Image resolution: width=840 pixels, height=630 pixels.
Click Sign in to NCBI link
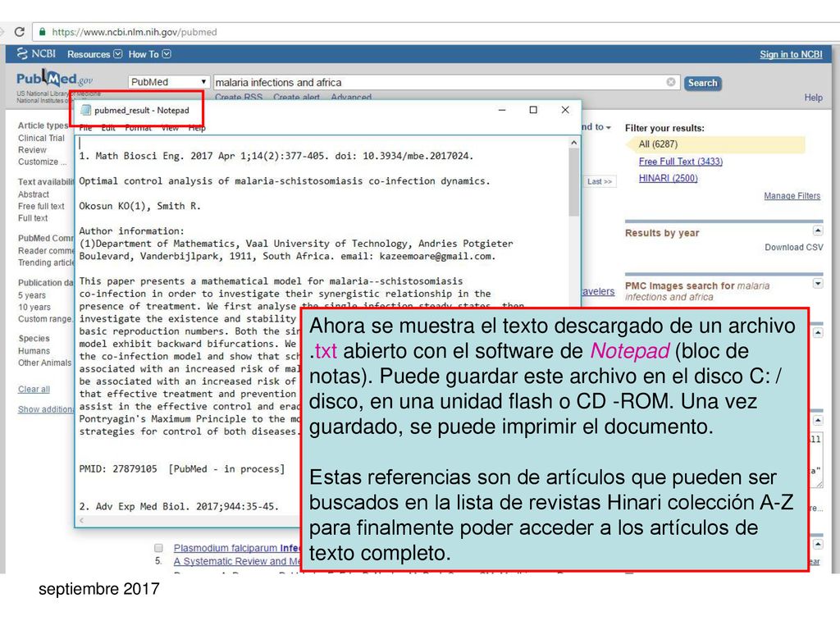(x=791, y=54)
